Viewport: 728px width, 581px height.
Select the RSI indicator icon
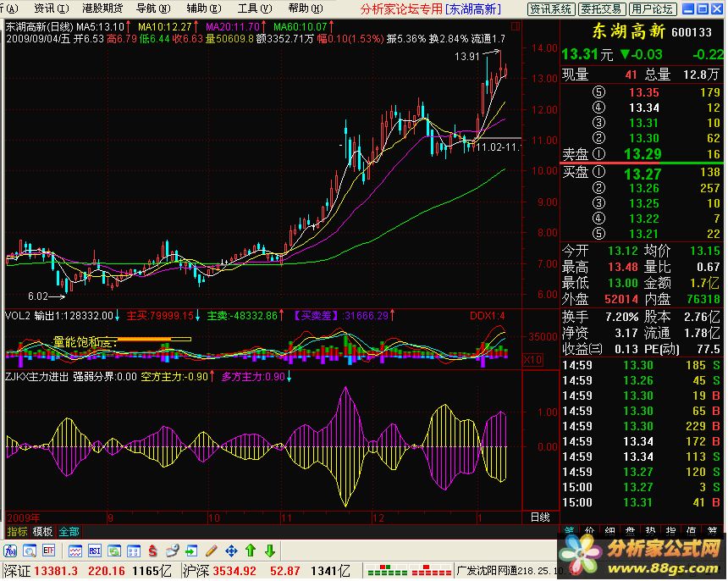tap(94, 551)
